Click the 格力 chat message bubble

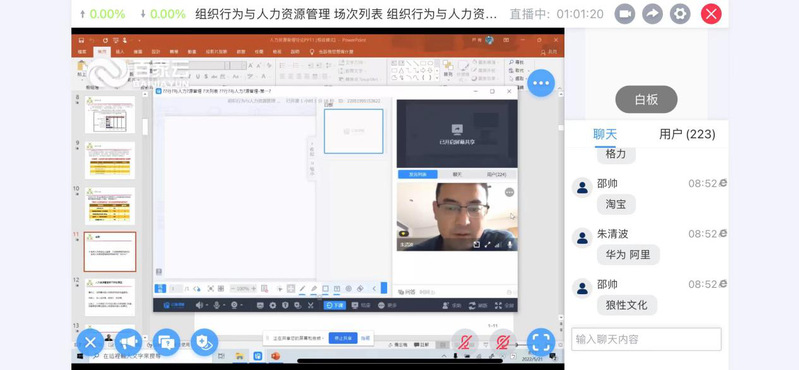click(x=616, y=154)
